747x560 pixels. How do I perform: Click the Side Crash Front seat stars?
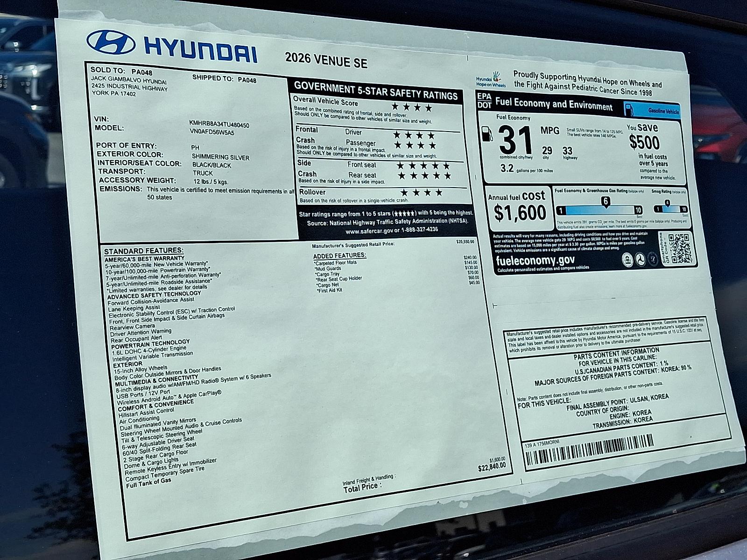(423, 165)
